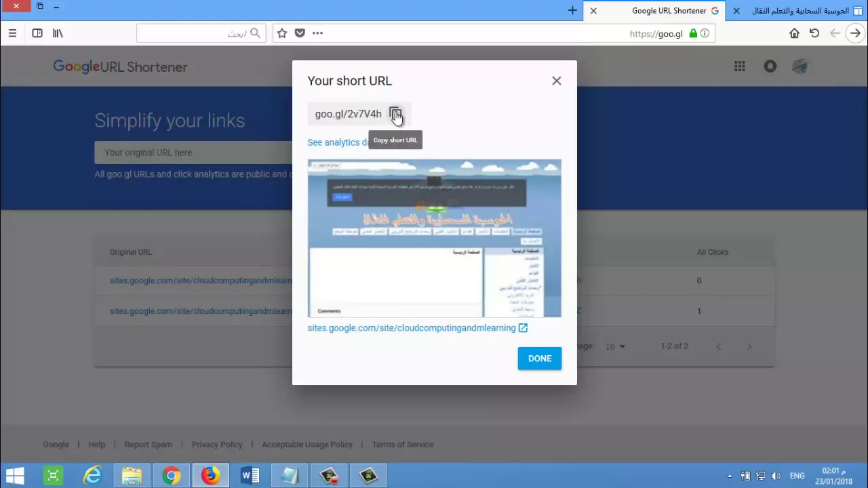Open the sites.google.com link in the dialog
Screen dimensions: 868x488
coord(412,328)
